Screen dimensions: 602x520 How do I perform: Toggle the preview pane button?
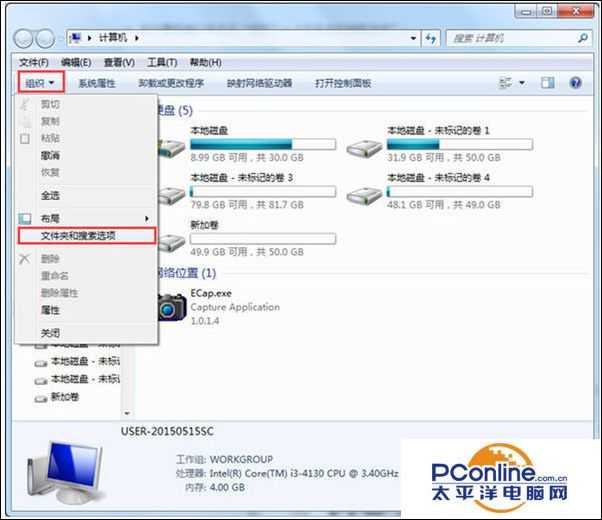pos(548,83)
